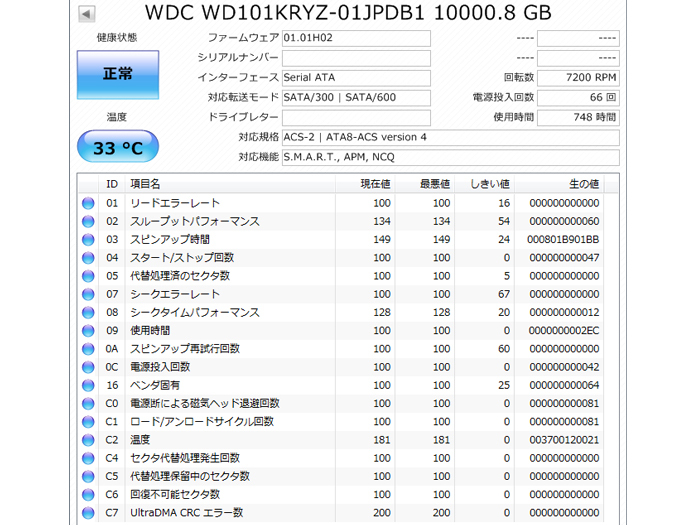This screenshot has height=525, width=700.
Task: Click the status icon for ID 08 row
Action: (x=88, y=312)
